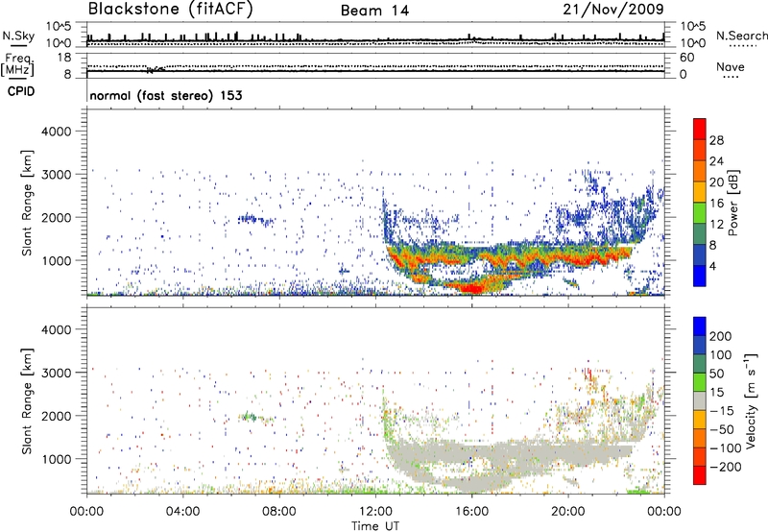The width and height of the screenshot is (768, 532).
Task: Click the power panel 'Slant Range [km]' label
Action: [x=27, y=203]
